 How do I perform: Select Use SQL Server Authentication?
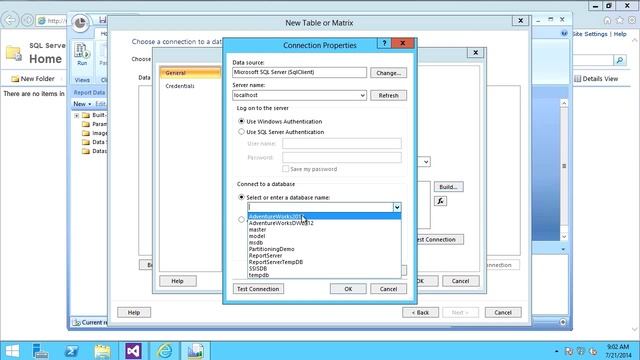pos(241,132)
